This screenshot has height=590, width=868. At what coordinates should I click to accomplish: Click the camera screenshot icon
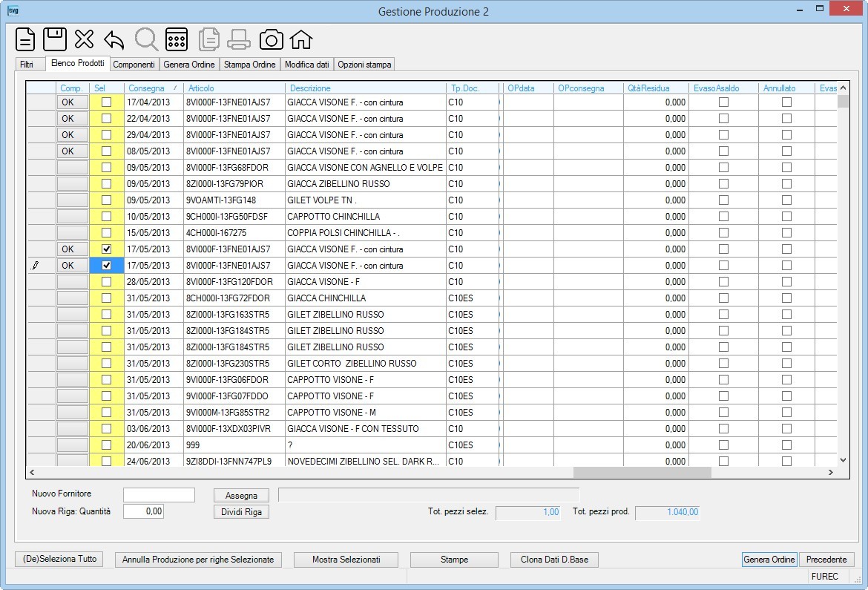272,40
